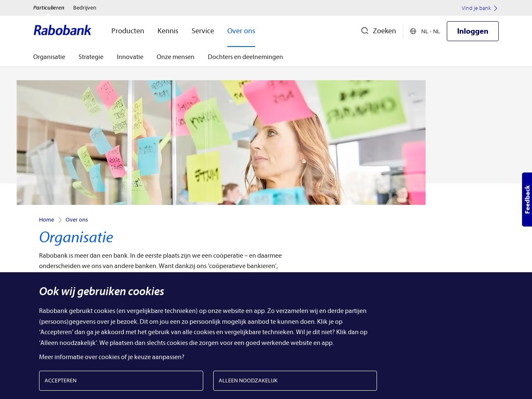This screenshot has width=532, height=399.
Task: Open the Innovatie subpage
Action: tap(130, 57)
